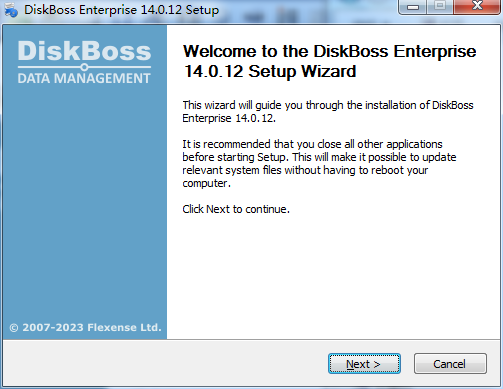Click the '© 2007-2023 Flexense Ltd.' copyright text

[85, 327]
